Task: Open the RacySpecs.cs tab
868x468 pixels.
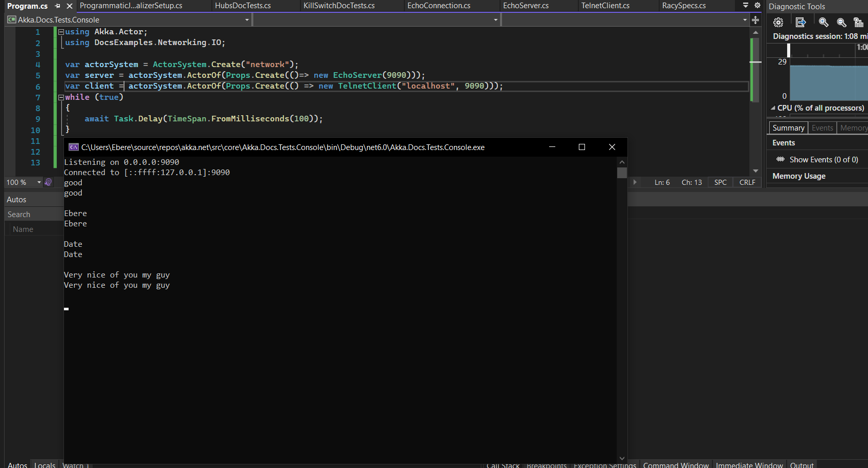Action: point(684,6)
